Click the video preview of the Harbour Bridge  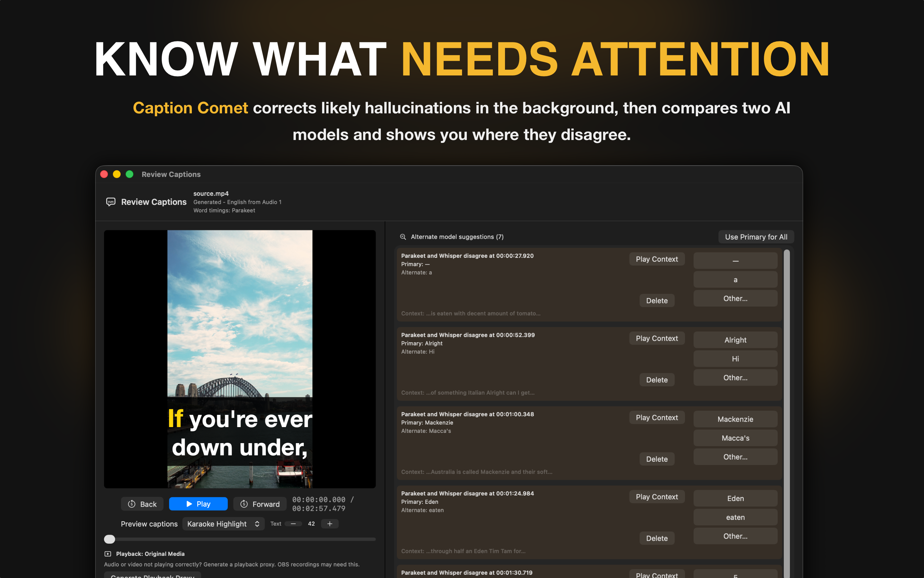click(x=240, y=359)
